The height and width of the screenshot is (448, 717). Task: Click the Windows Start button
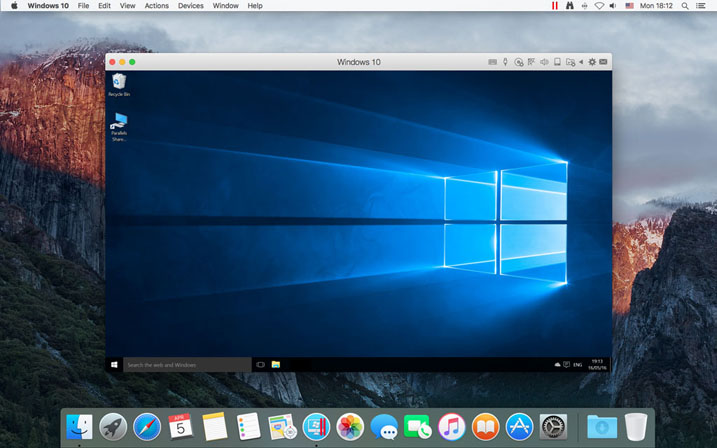115,365
